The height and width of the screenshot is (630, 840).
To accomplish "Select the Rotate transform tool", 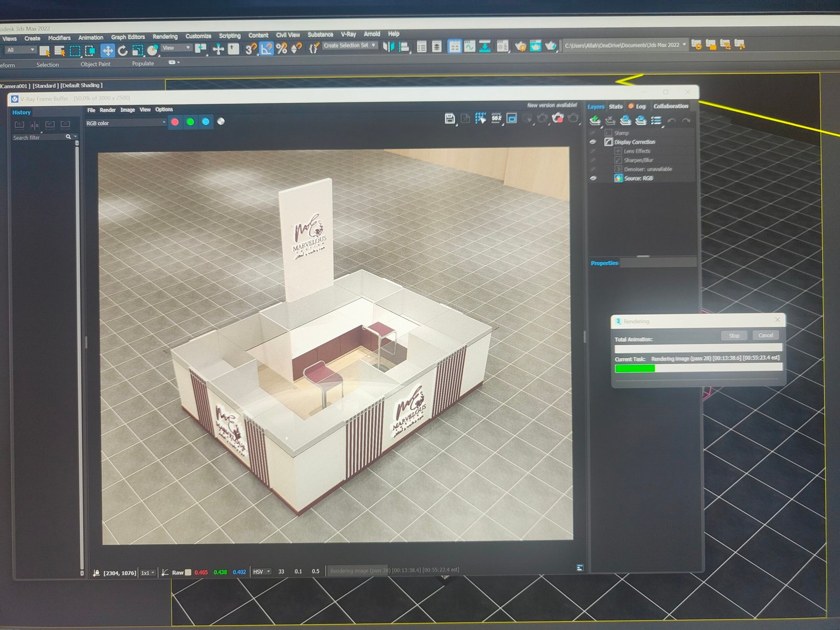I will point(123,50).
